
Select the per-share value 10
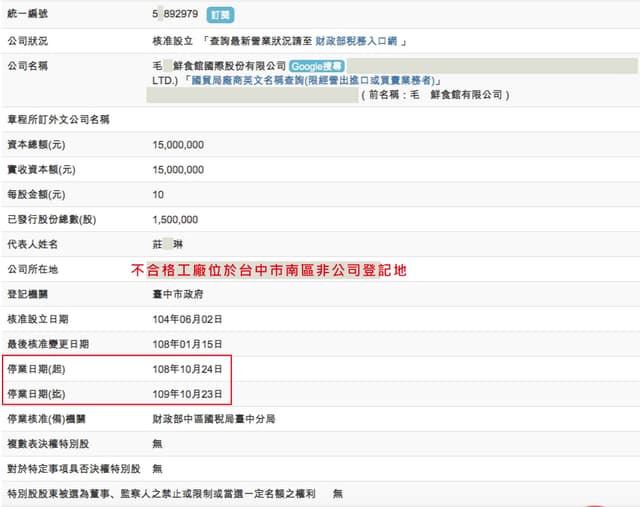coord(158,195)
